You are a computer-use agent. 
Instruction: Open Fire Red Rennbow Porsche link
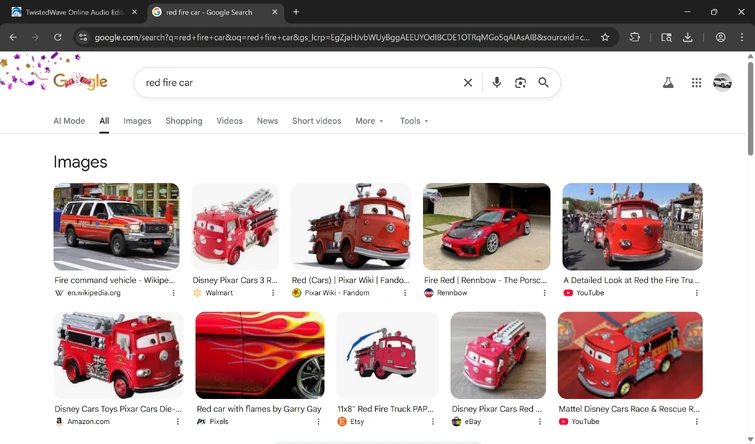point(485,280)
